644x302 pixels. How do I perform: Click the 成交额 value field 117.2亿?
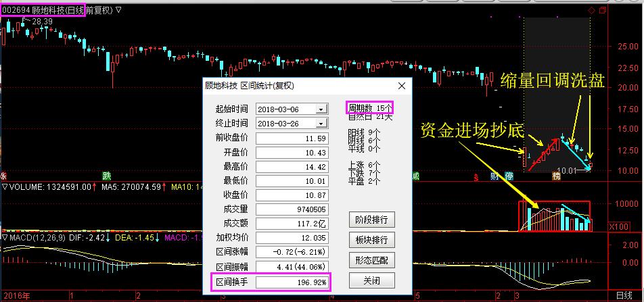point(292,224)
